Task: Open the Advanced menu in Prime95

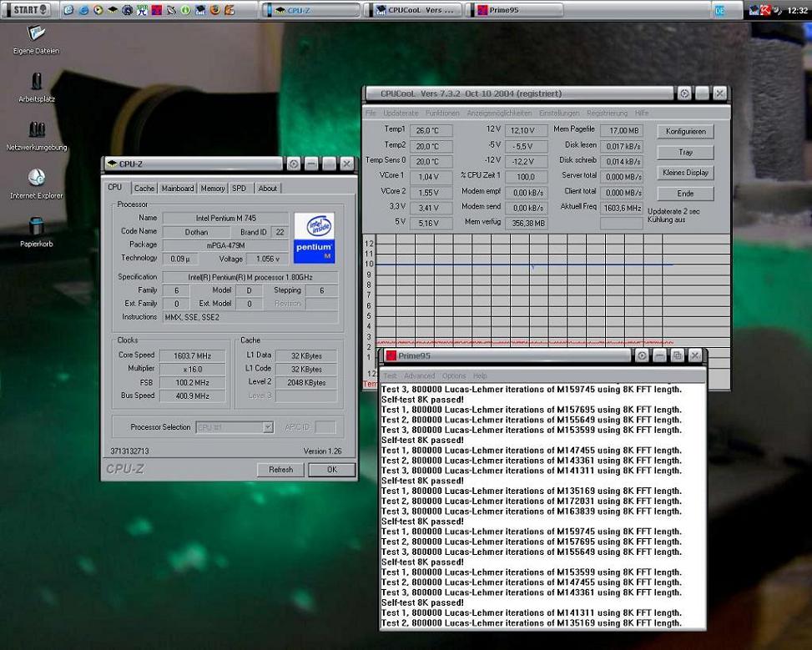Action: pos(419,376)
